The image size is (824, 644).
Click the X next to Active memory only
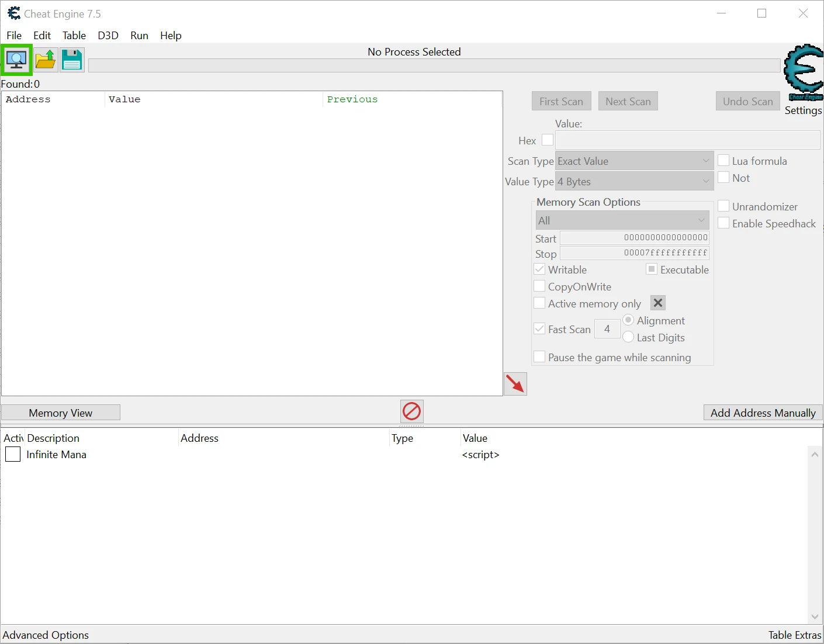pos(658,303)
